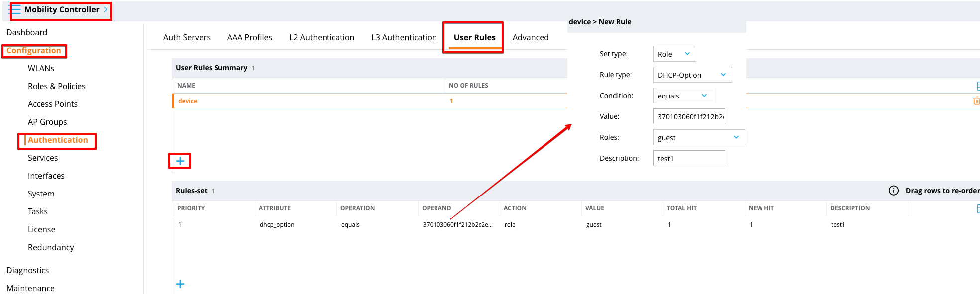Click the TOTAL HIT column header
This screenshot has width=980, height=294.
click(x=682, y=208)
